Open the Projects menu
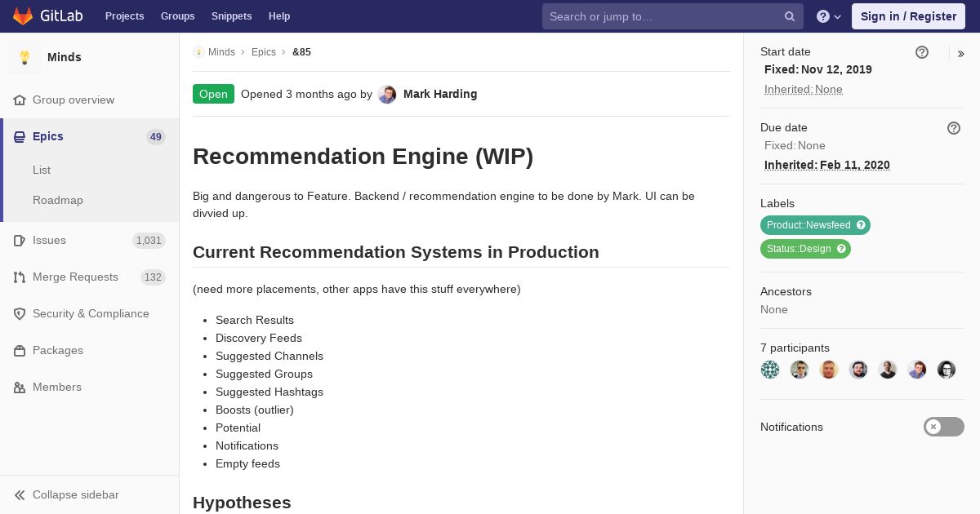 [125, 16]
